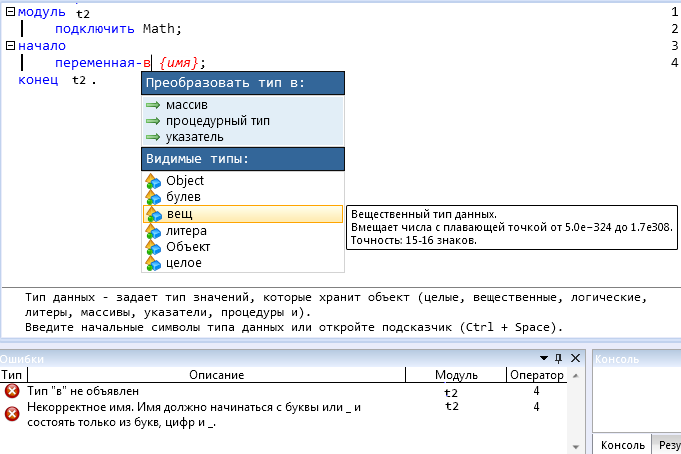Click type icon beside целое

pyautogui.click(x=153, y=263)
